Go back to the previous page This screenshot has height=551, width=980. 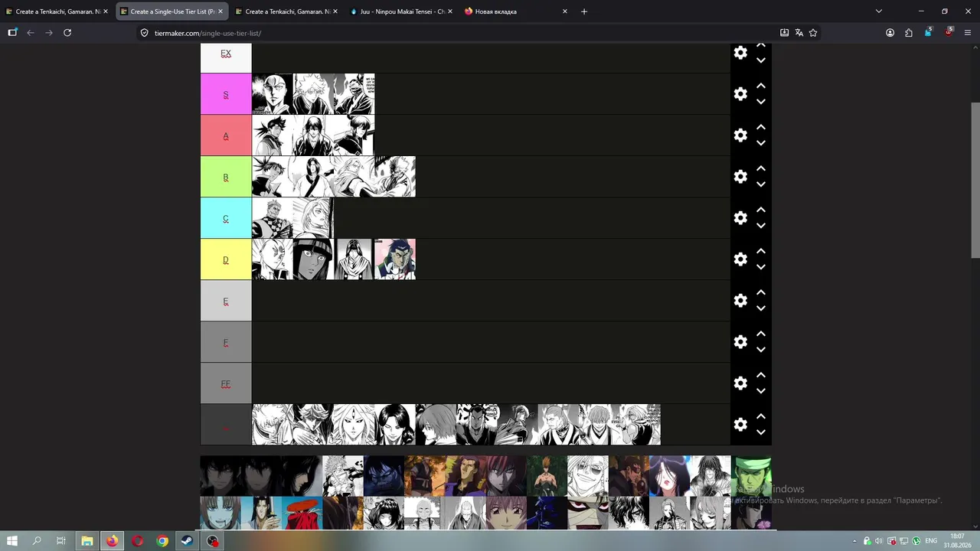31,33
